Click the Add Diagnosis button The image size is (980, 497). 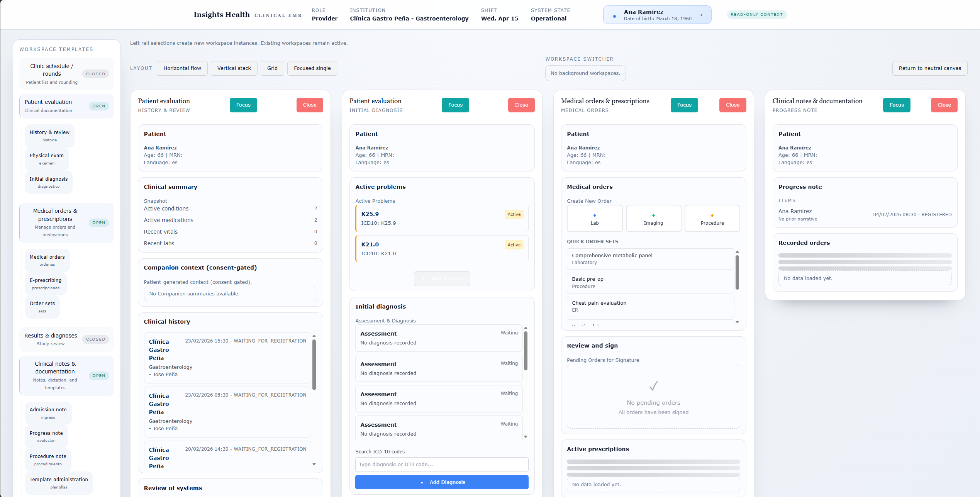click(442, 482)
